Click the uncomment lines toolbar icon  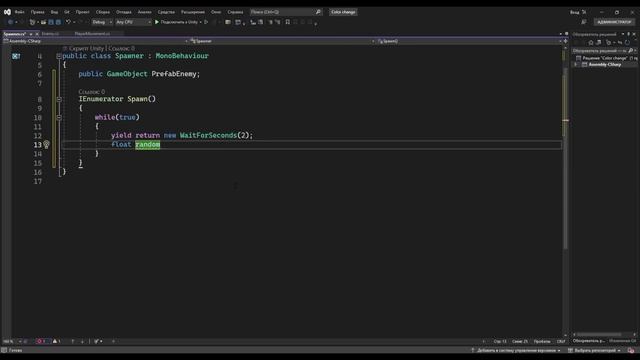(278, 22)
